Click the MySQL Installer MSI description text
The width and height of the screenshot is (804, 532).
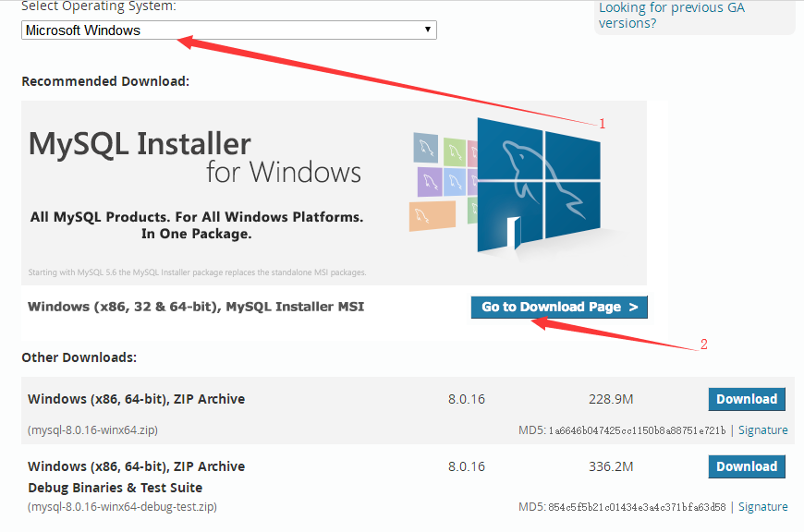[x=196, y=307]
